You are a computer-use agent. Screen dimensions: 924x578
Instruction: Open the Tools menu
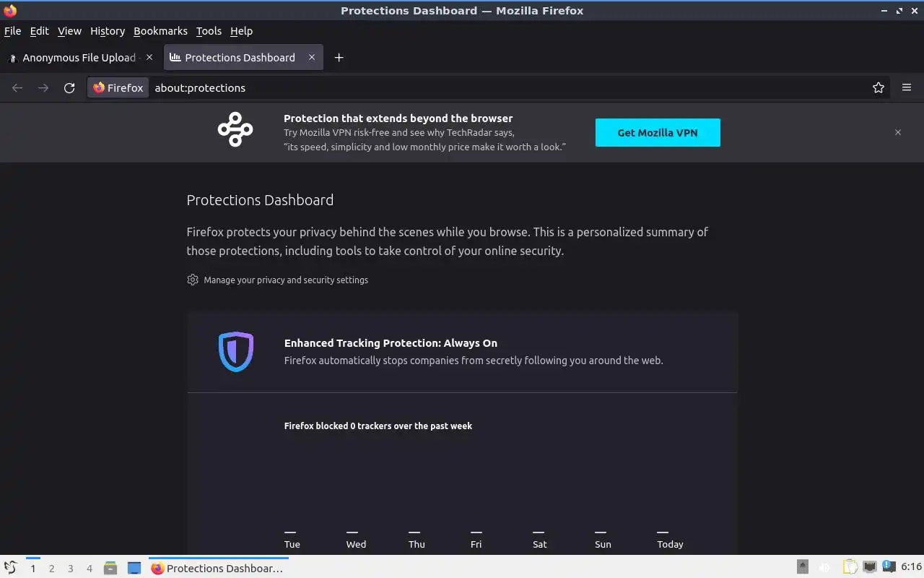209,31
